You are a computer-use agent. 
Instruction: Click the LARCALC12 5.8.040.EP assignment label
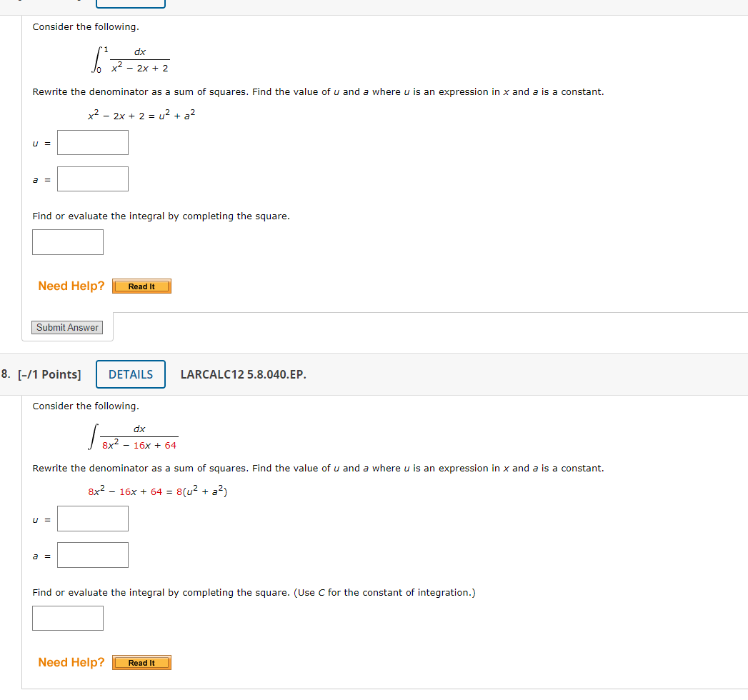coord(243,374)
